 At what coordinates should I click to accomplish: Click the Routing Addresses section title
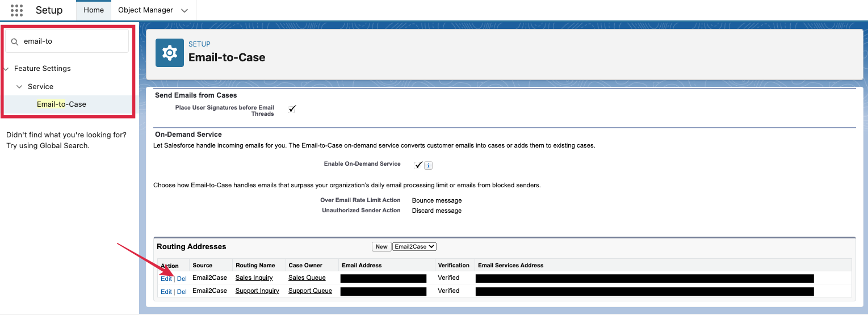pos(191,247)
